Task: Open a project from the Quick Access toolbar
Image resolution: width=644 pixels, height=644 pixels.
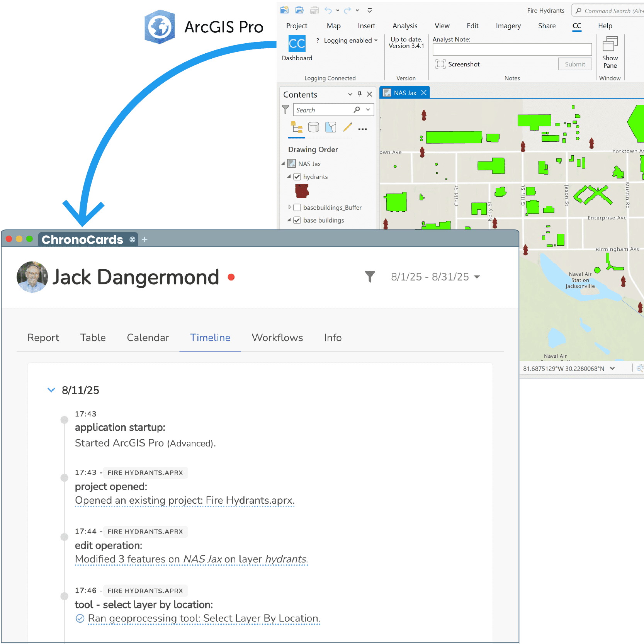Action: [x=299, y=10]
